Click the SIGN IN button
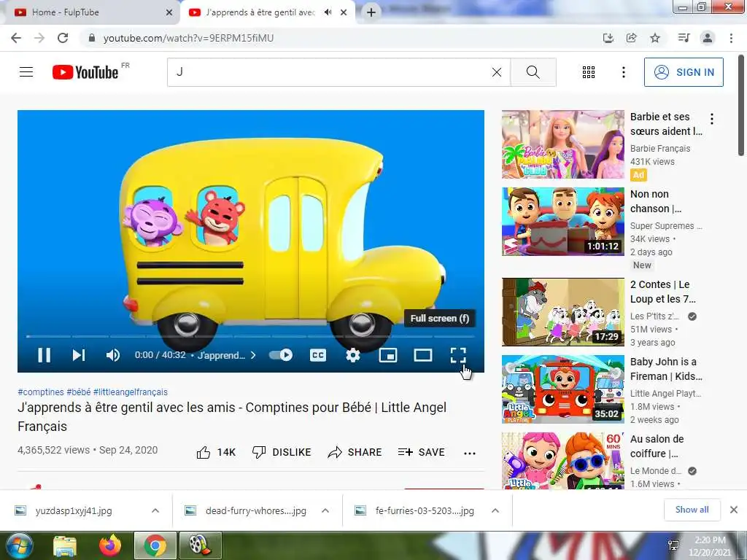The height and width of the screenshot is (560, 747). (x=684, y=72)
